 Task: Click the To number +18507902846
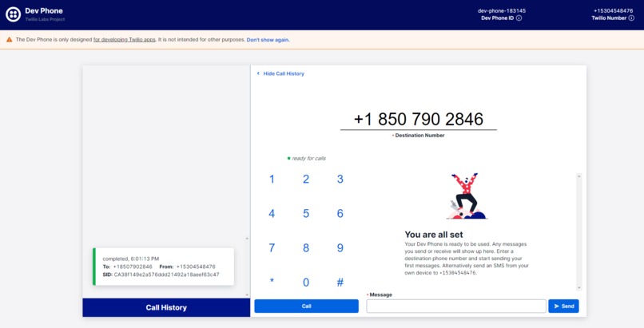coord(133,267)
